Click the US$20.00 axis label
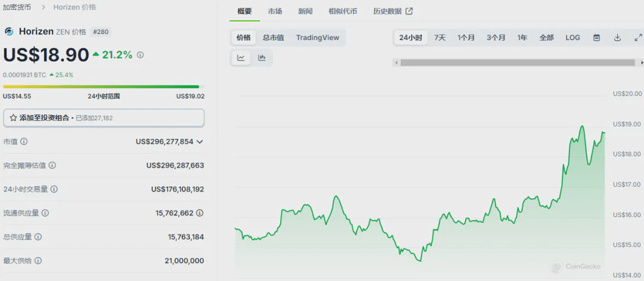The width and height of the screenshot is (644, 281). pyautogui.click(x=627, y=94)
